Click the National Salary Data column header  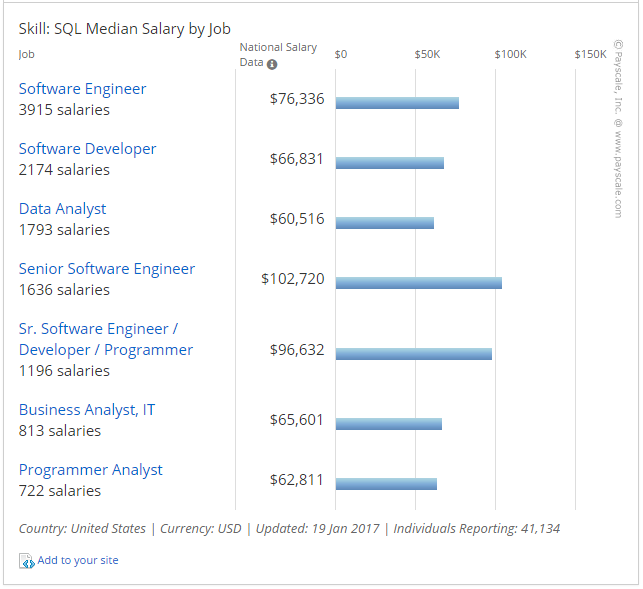coord(278,55)
